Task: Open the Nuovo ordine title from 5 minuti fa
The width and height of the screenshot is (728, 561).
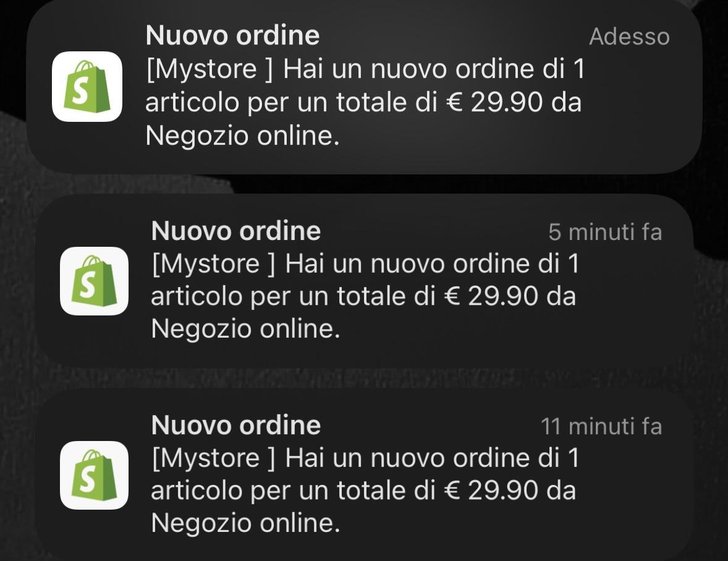Action: pos(236,231)
